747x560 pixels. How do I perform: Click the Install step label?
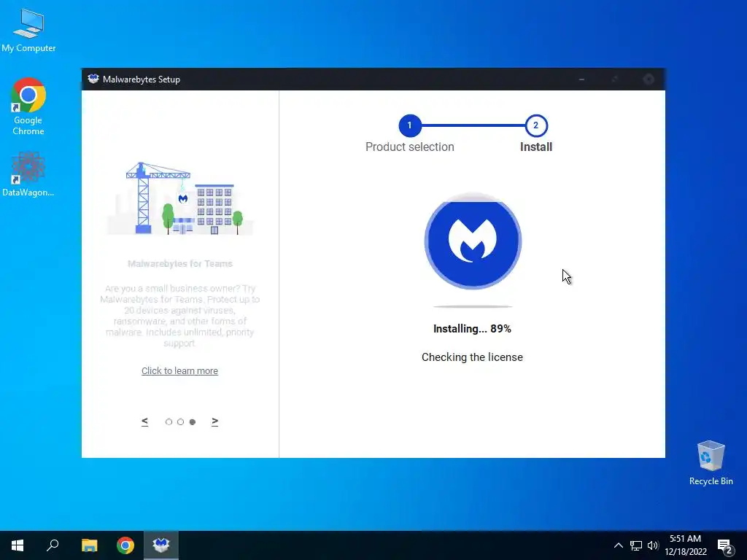(536, 147)
